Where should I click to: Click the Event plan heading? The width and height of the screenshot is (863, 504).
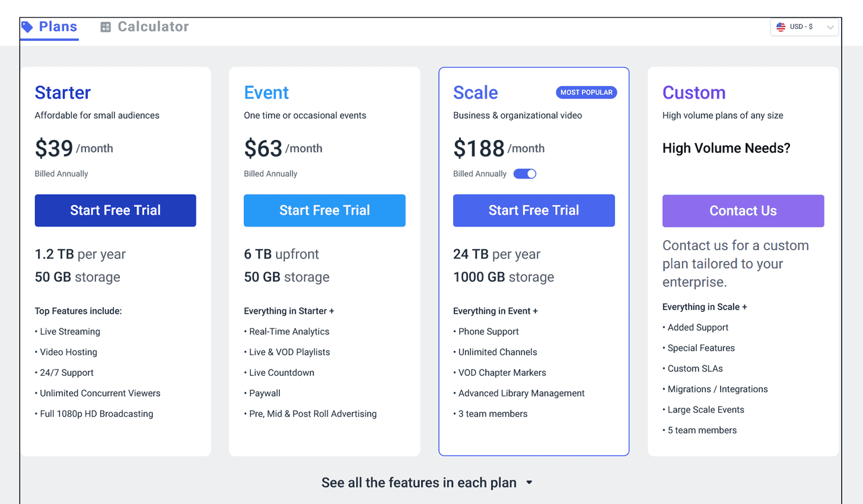(266, 92)
